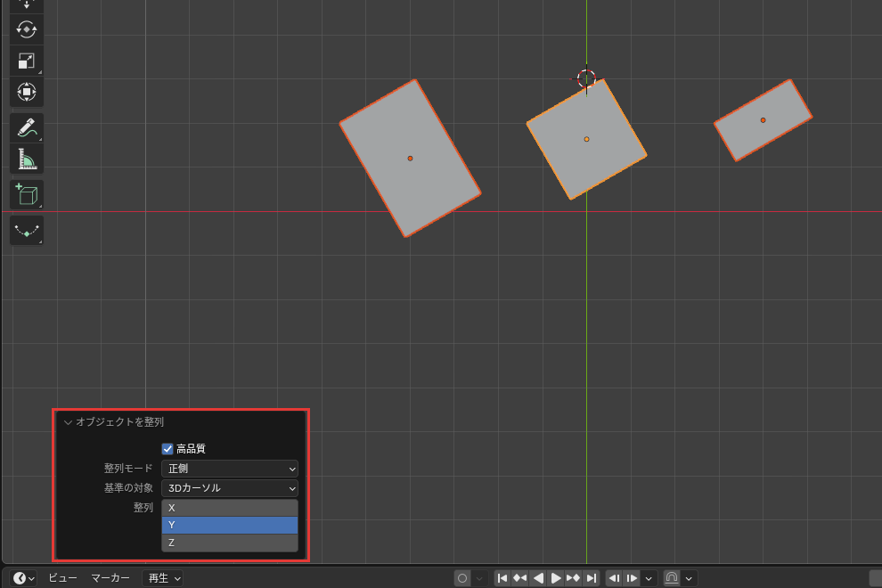Jump to the previous keyframe
Image resolution: width=882 pixels, height=588 pixels.
[519, 578]
